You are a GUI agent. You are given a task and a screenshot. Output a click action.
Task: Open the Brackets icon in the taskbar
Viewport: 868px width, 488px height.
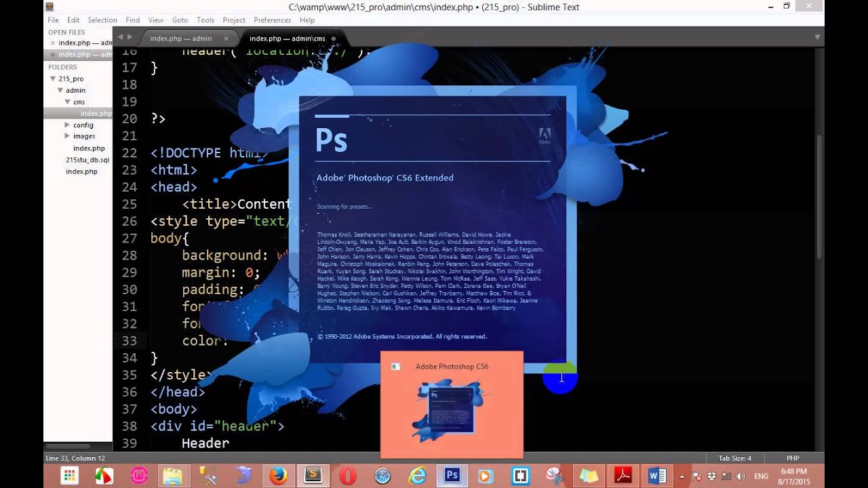520,476
